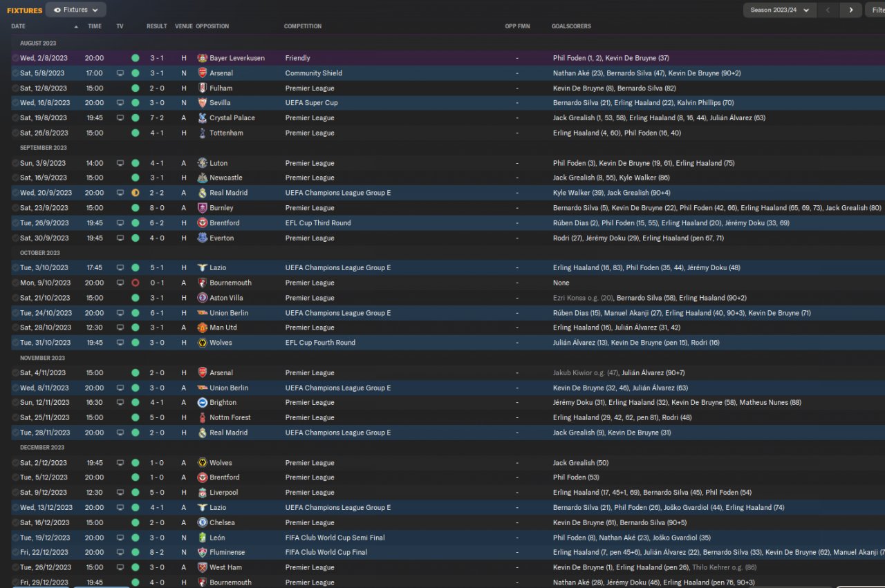Click goalscorer Matheus Nunes (88)

coord(770,403)
